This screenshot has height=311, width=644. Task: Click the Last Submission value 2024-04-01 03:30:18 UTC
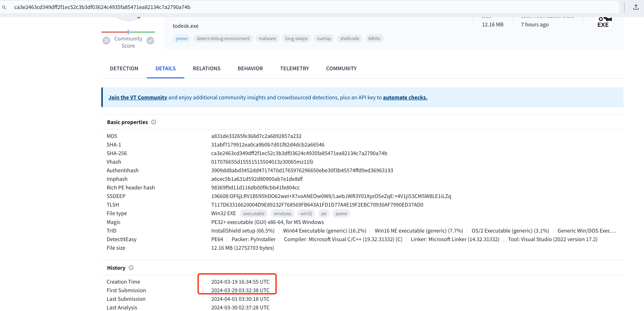(x=240, y=299)
